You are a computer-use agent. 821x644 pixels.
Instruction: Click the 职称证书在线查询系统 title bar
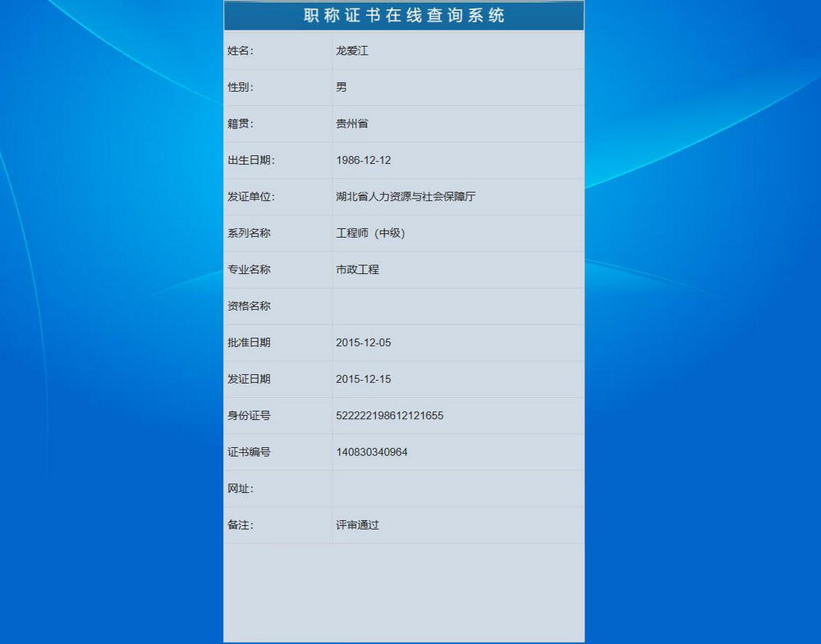point(403,15)
